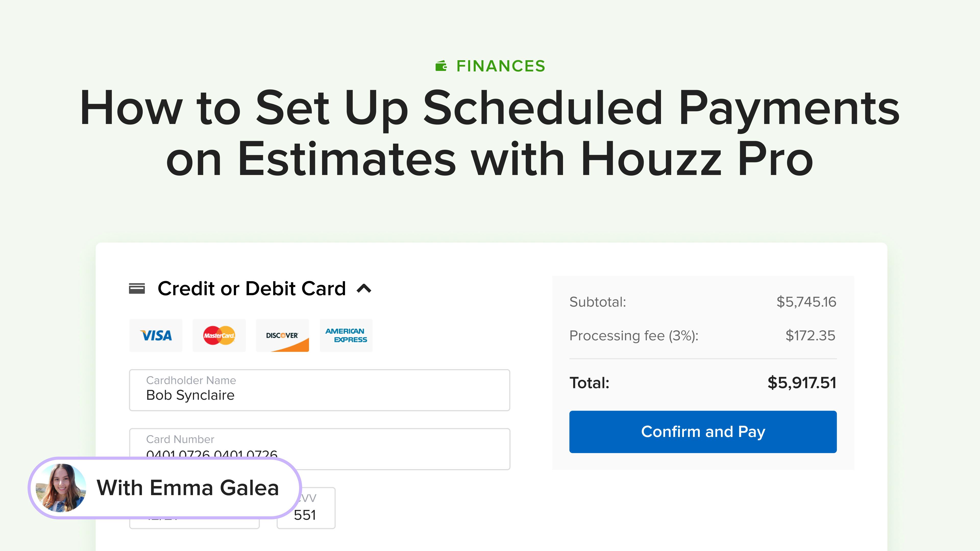
Task: Select the MasterCard logo
Action: tap(219, 335)
